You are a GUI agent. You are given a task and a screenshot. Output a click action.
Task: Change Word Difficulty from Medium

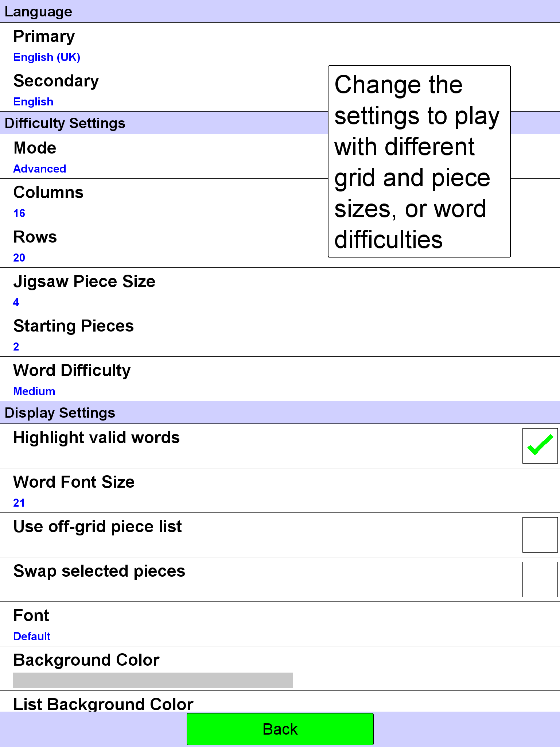pyautogui.click(x=280, y=379)
